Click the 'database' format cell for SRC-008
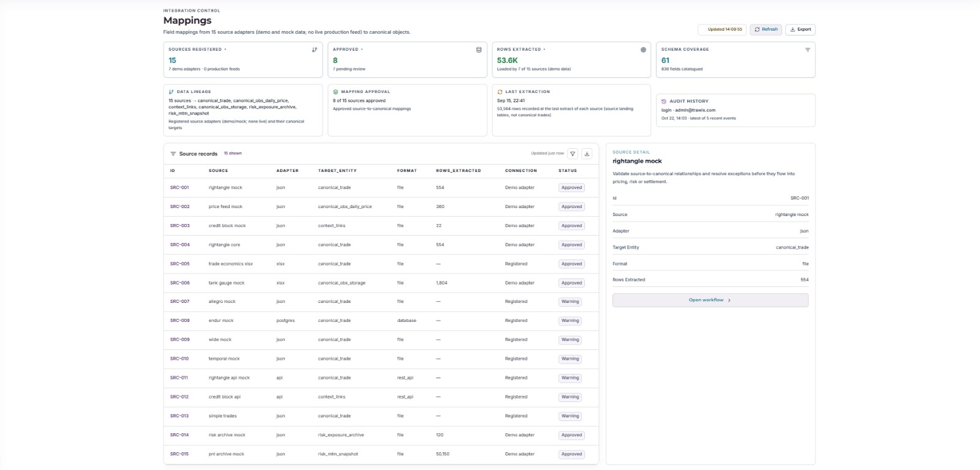 (x=407, y=321)
